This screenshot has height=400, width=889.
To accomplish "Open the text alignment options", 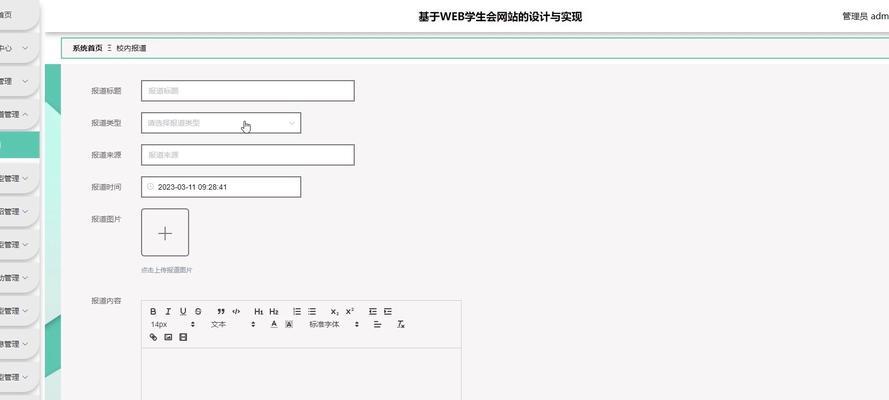I will [x=378, y=324].
